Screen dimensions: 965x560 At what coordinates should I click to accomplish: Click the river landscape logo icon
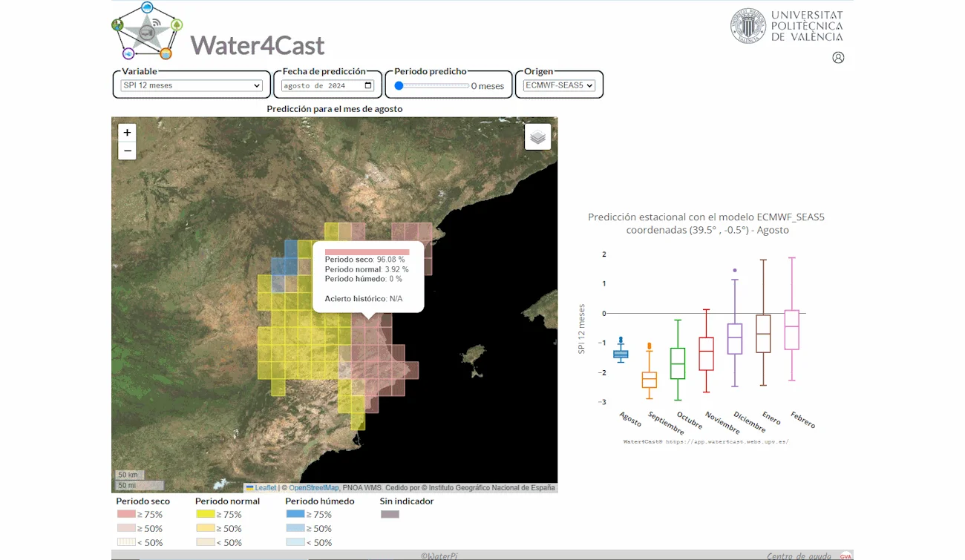point(118,25)
